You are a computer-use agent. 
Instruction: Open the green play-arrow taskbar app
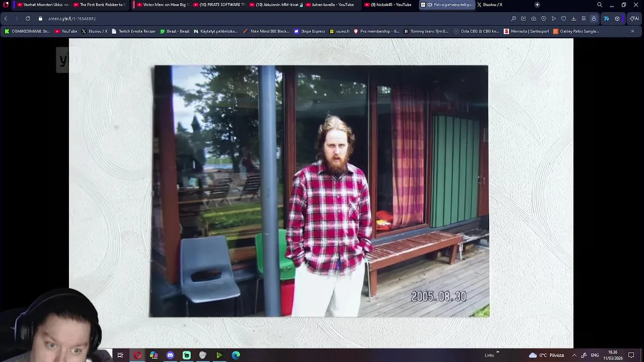pos(219,355)
